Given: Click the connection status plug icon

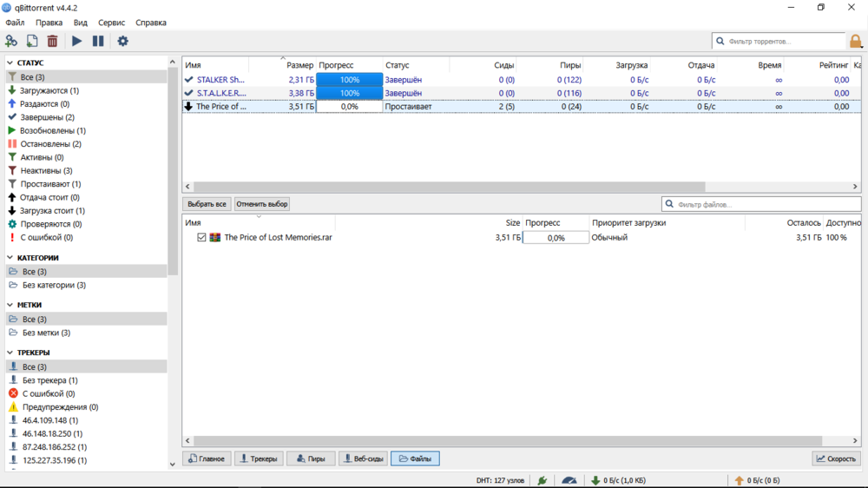Looking at the screenshot, I should pos(542,480).
